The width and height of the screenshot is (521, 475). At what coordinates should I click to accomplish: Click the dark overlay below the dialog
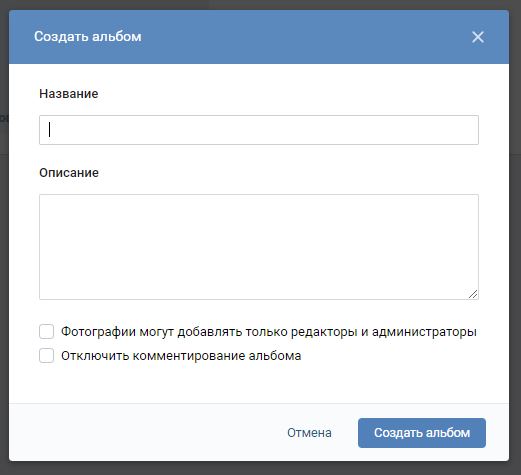(260, 468)
